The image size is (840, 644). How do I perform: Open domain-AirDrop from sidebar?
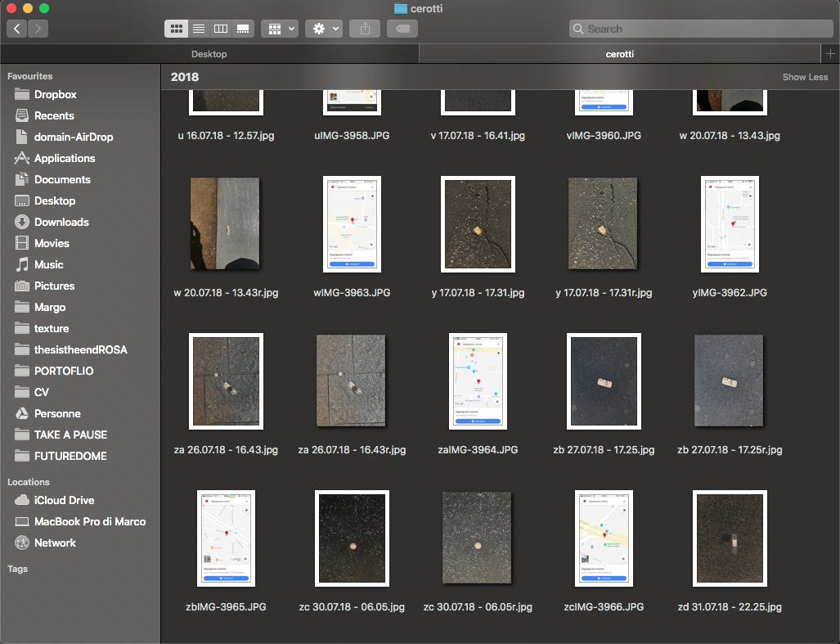tap(74, 137)
